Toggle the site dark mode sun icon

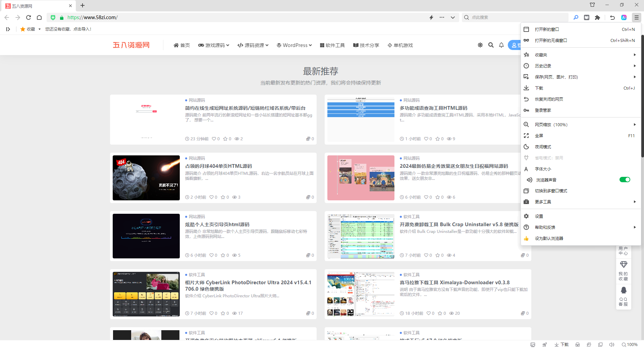click(x=480, y=45)
